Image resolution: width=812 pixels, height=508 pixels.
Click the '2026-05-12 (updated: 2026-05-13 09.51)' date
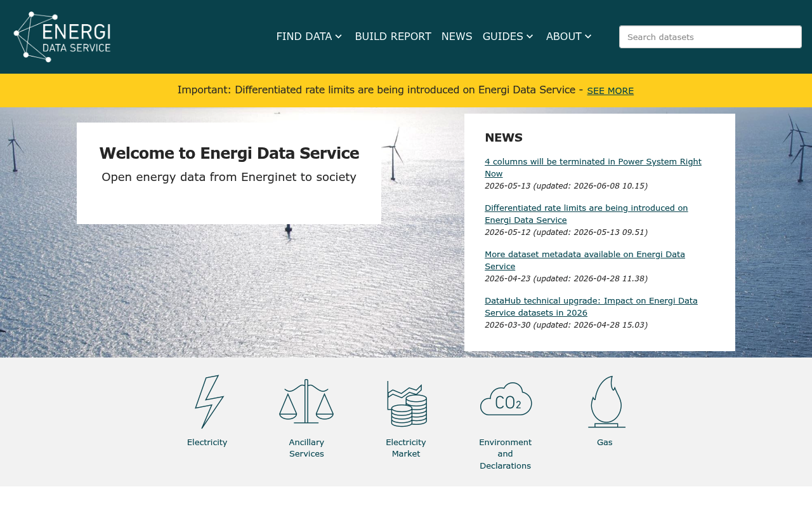566,232
